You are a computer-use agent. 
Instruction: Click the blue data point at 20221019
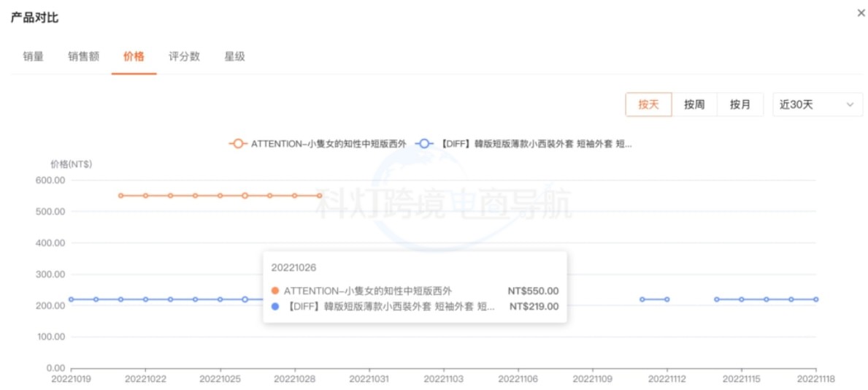72,299
